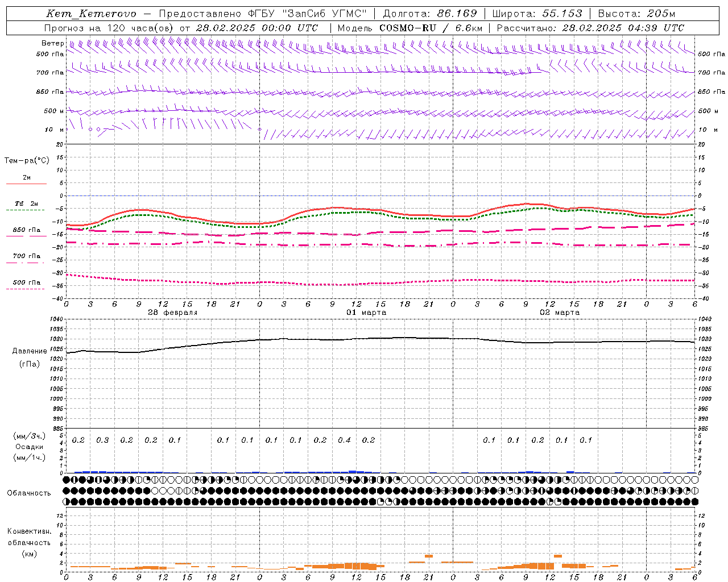Click the station name Kem_Kemerovo
Viewport: 728px width, 582px height.
point(92,14)
